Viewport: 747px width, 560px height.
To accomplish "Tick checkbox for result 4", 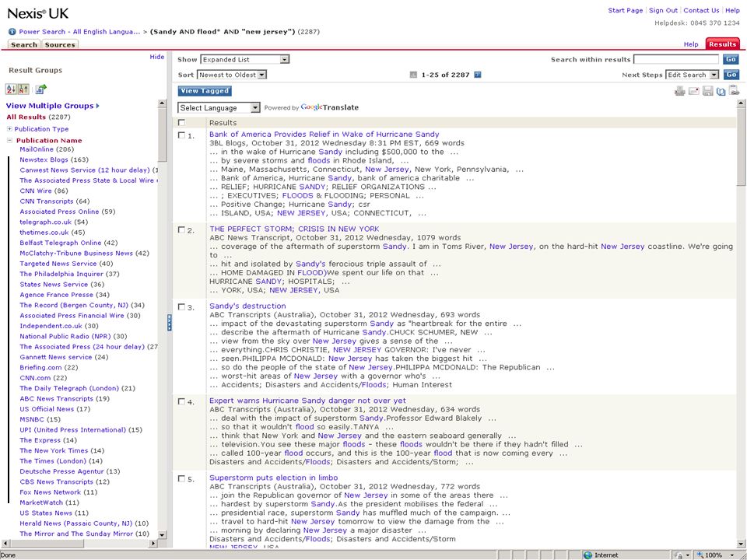I will point(181,401).
